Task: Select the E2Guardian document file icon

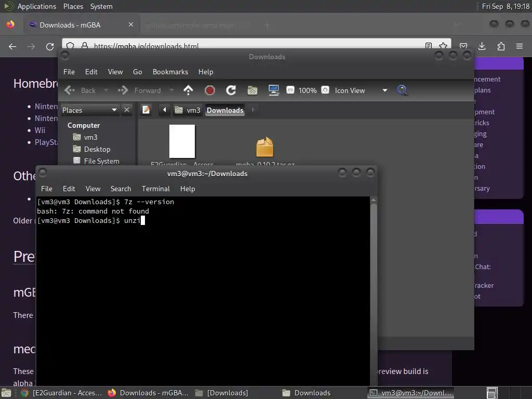Action: point(182,141)
